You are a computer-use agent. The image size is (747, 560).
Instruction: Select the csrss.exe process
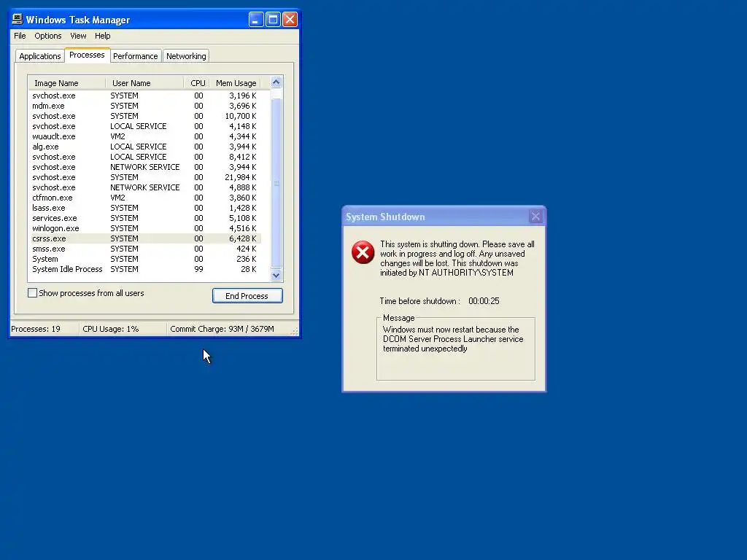145,238
